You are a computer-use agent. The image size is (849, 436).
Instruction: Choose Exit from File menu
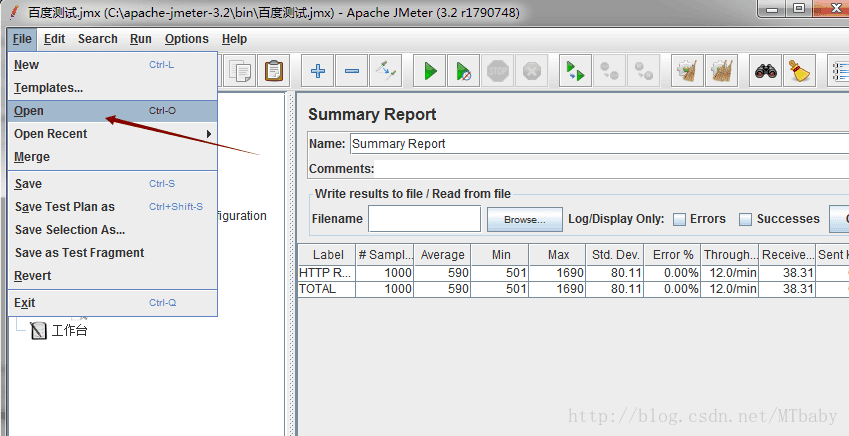click(113, 303)
